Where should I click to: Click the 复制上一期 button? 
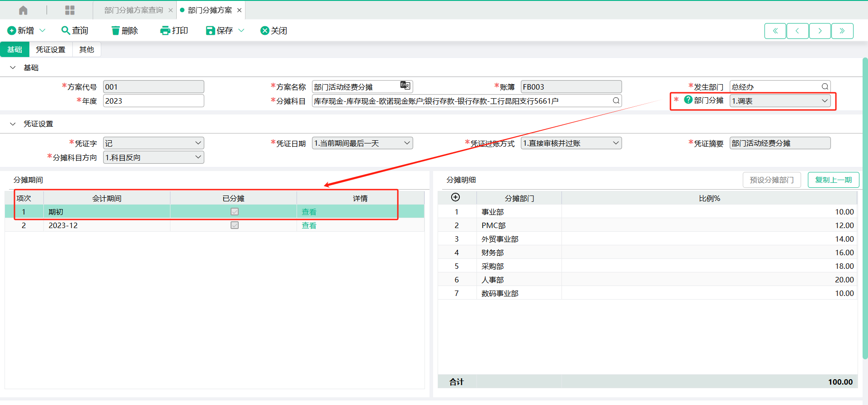[833, 180]
